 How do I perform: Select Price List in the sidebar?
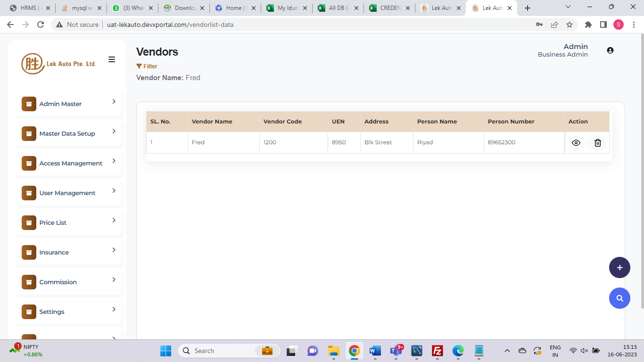click(53, 222)
